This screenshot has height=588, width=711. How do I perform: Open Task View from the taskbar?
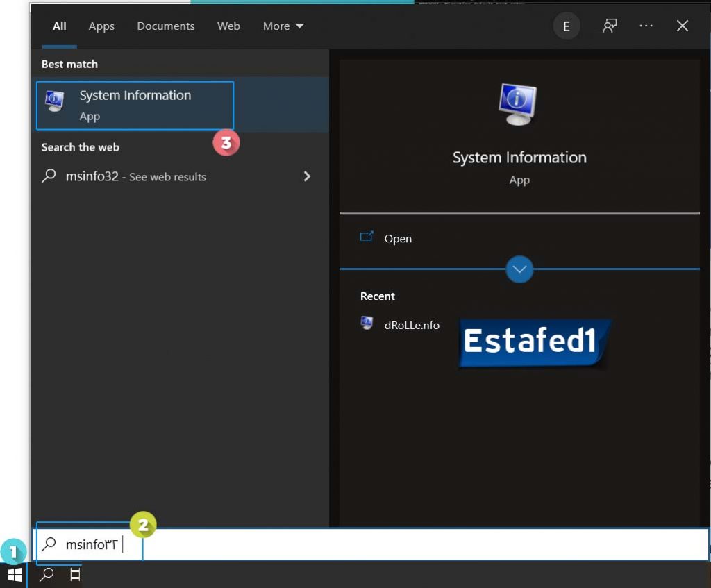click(74, 574)
